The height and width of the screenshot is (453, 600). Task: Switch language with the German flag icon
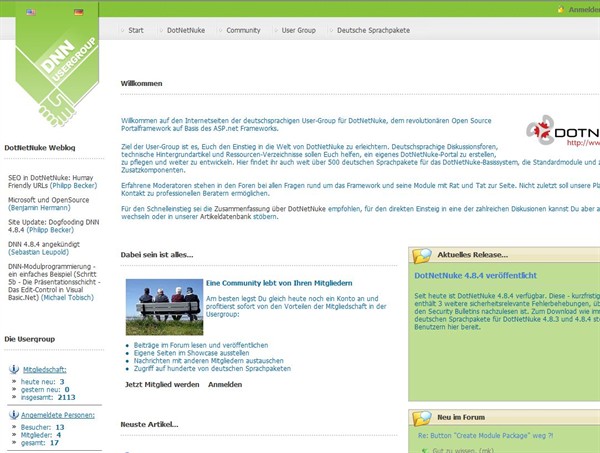(78, 12)
